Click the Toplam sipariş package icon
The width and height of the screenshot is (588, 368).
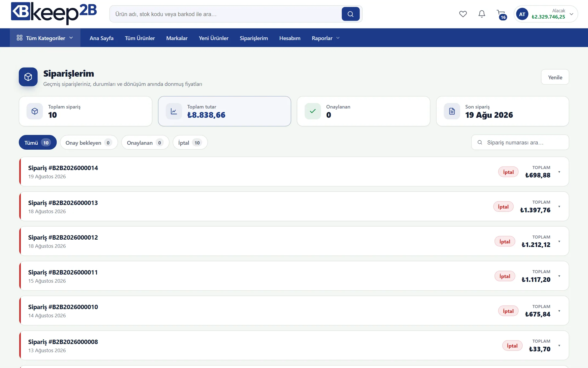pos(35,111)
